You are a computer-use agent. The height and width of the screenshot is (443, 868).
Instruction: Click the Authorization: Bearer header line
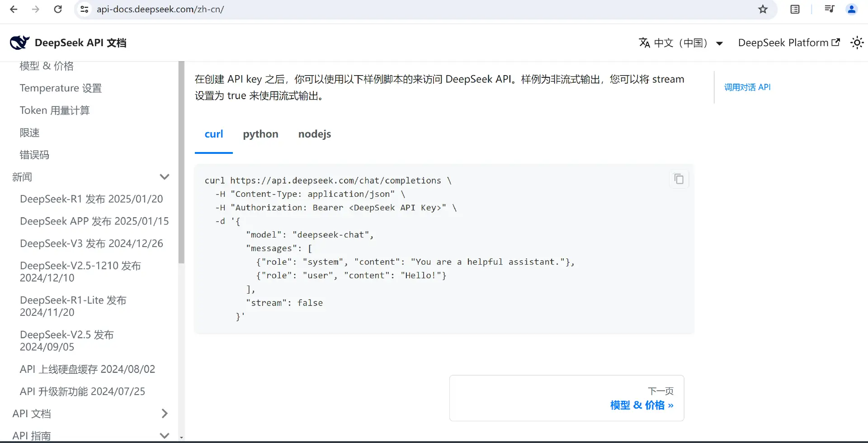(336, 208)
